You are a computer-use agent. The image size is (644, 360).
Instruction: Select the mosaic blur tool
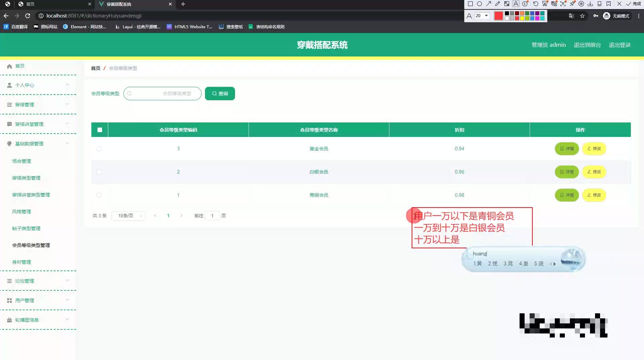tap(507, 4)
